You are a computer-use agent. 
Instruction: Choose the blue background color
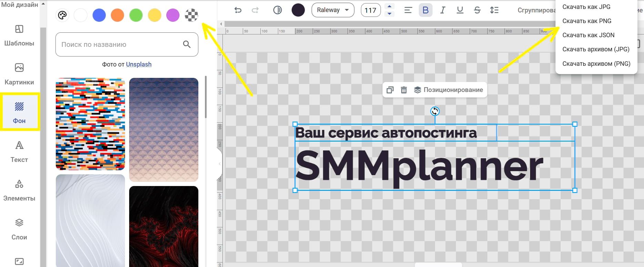click(99, 15)
